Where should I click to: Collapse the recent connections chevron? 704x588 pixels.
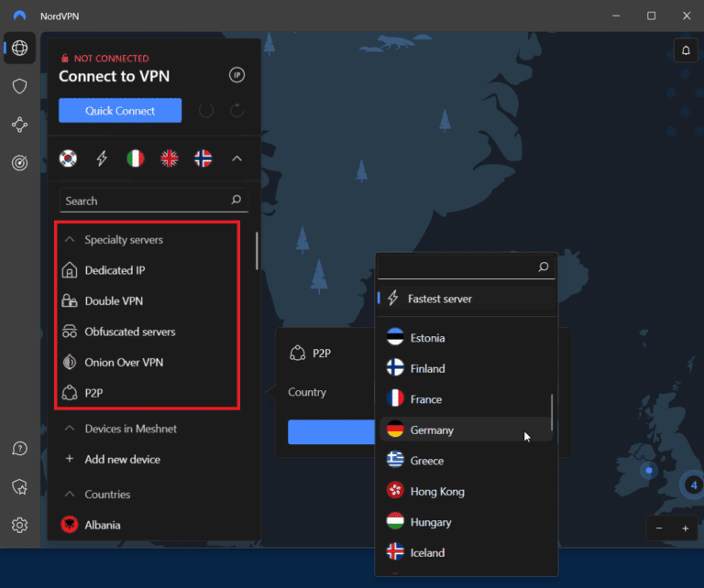click(x=236, y=158)
